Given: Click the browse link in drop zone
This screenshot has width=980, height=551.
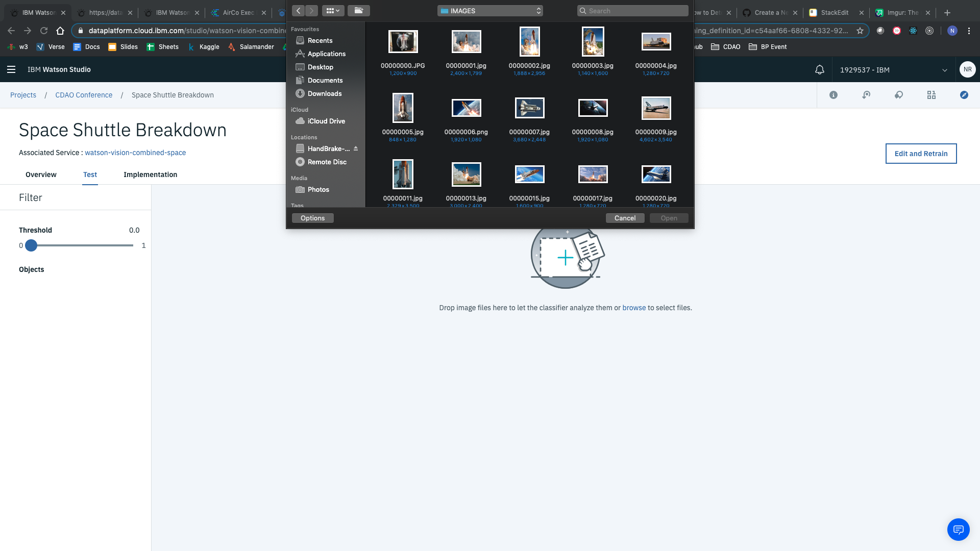Looking at the screenshot, I should pos(634,308).
